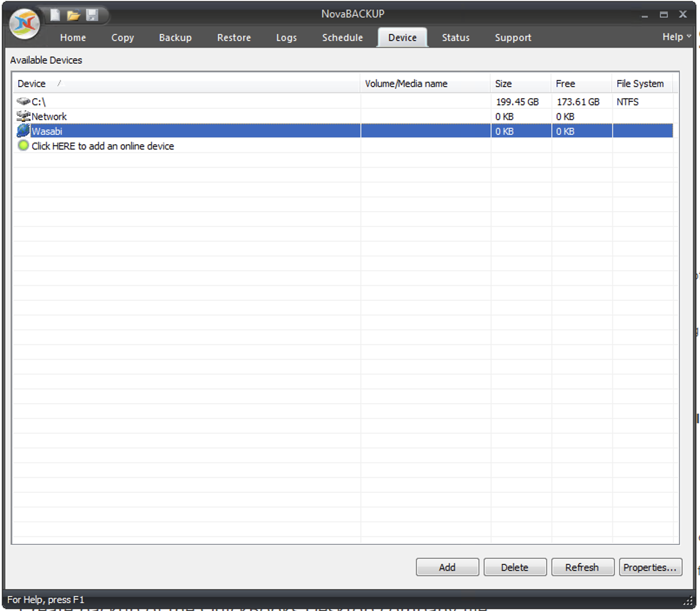Select the Network device row
Image resolution: width=700 pixels, height=611 pixels.
pyautogui.click(x=343, y=116)
